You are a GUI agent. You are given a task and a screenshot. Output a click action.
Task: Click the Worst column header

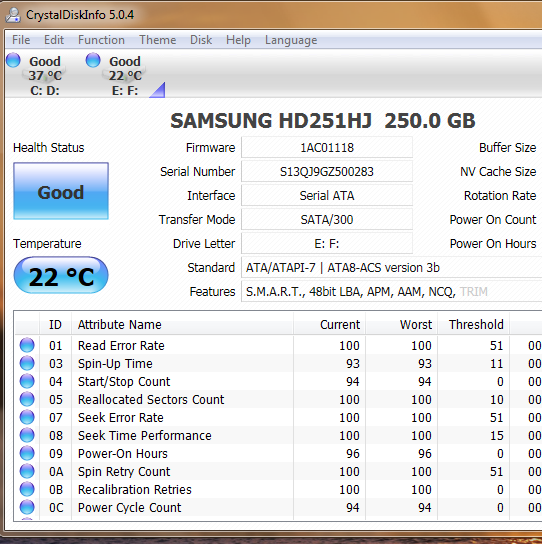click(x=401, y=324)
